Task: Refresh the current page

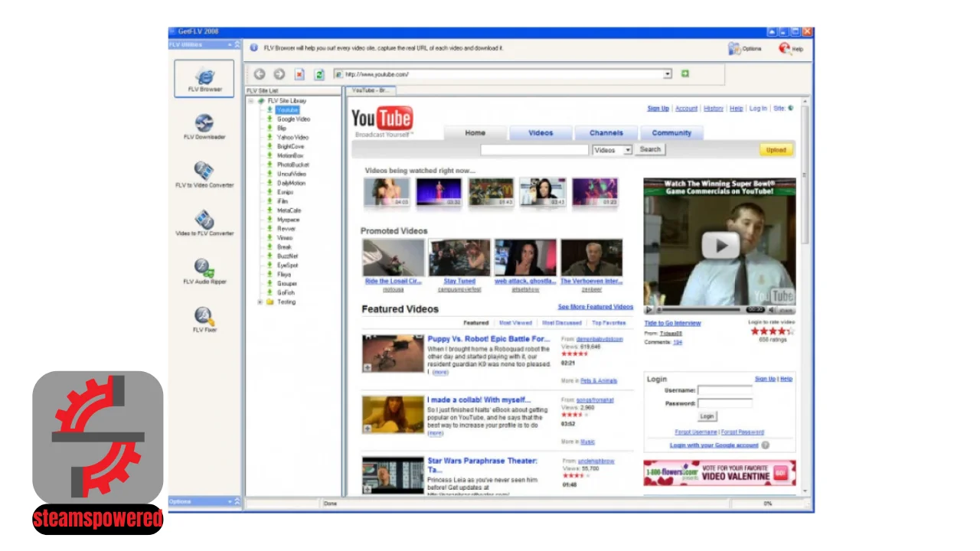Action: click(319, 74)
